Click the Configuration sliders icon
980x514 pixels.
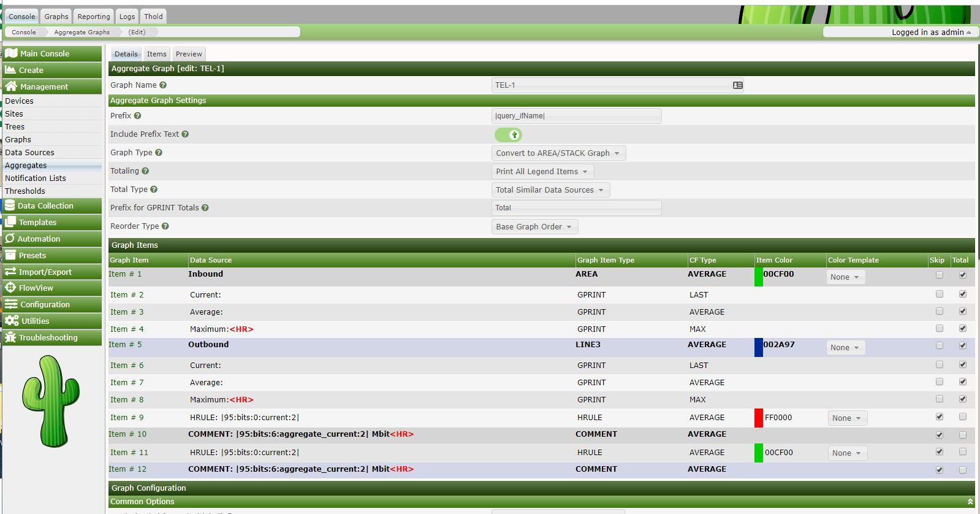11,304
